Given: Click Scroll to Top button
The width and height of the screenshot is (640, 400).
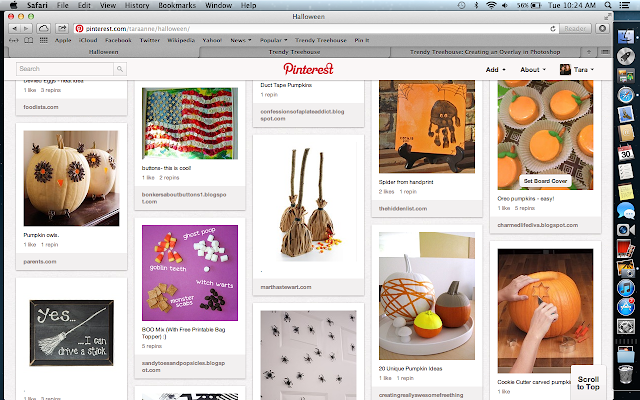Looking at the screenshot, I should coord(588,383).
